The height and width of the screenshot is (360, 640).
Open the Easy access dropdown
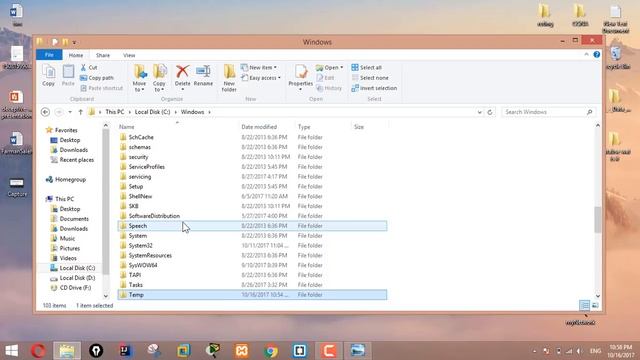pyautogui.click(x=261, y=78)
